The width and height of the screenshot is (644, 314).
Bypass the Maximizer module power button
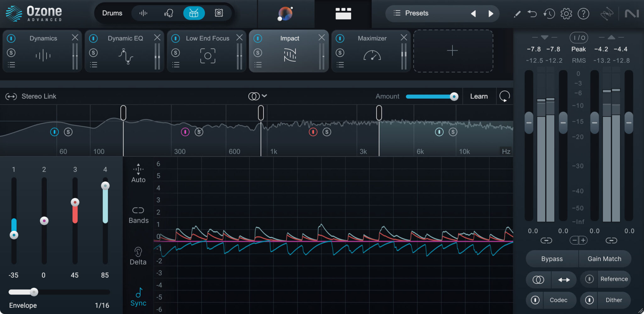click(340, 38)
